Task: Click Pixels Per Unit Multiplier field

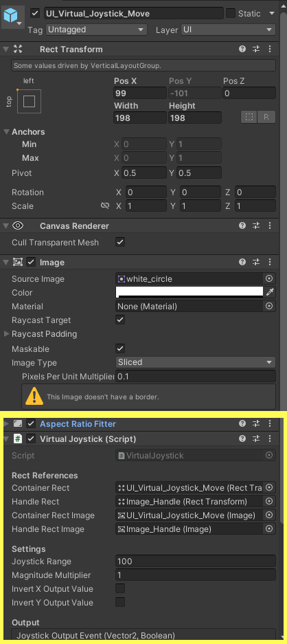Action: click(x=196, y=376)
